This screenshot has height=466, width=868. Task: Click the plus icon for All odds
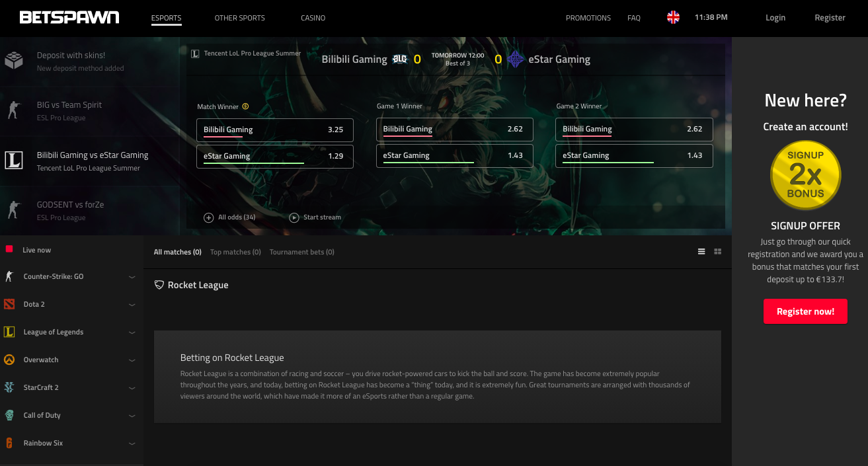(x=209, y=217)
